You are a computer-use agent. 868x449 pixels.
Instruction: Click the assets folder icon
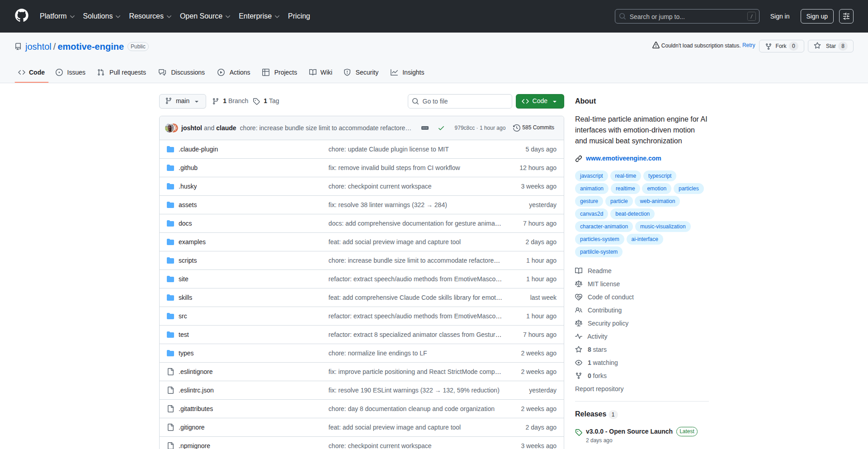tap(170, 205)
